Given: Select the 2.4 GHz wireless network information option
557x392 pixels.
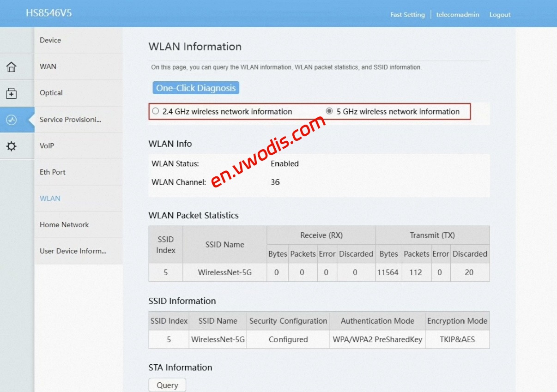Looking at the screenshot, I should click(156, 111).
